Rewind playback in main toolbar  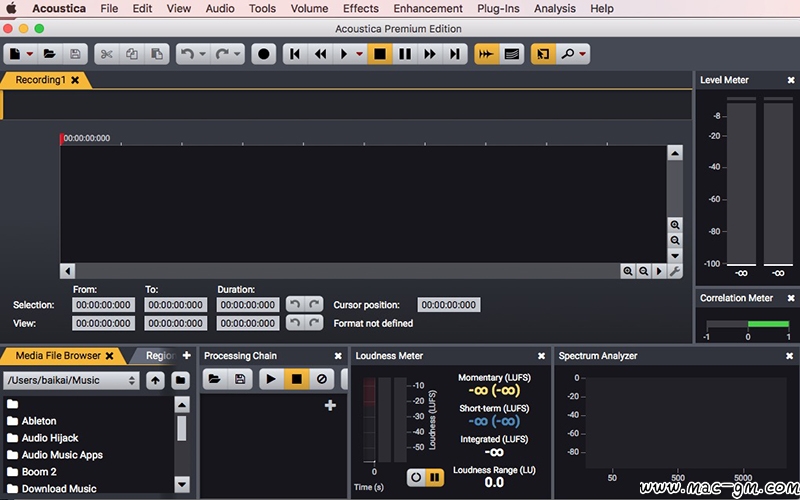click(320, 54)
